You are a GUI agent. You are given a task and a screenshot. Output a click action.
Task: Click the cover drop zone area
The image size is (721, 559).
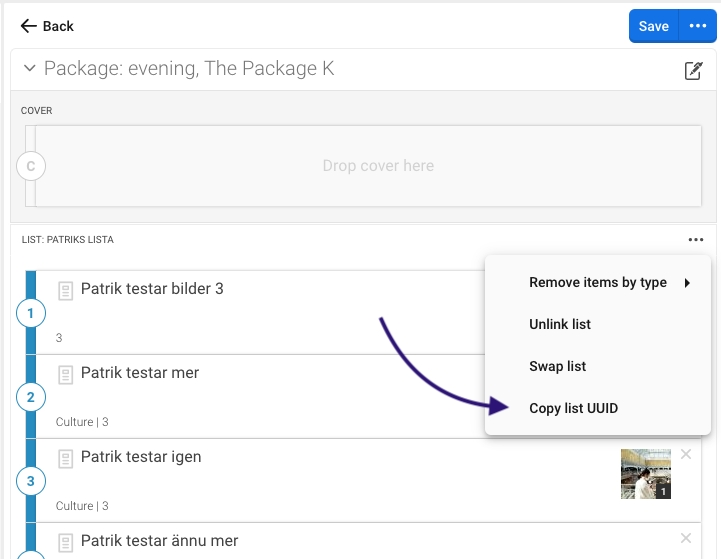click(378, 166)
